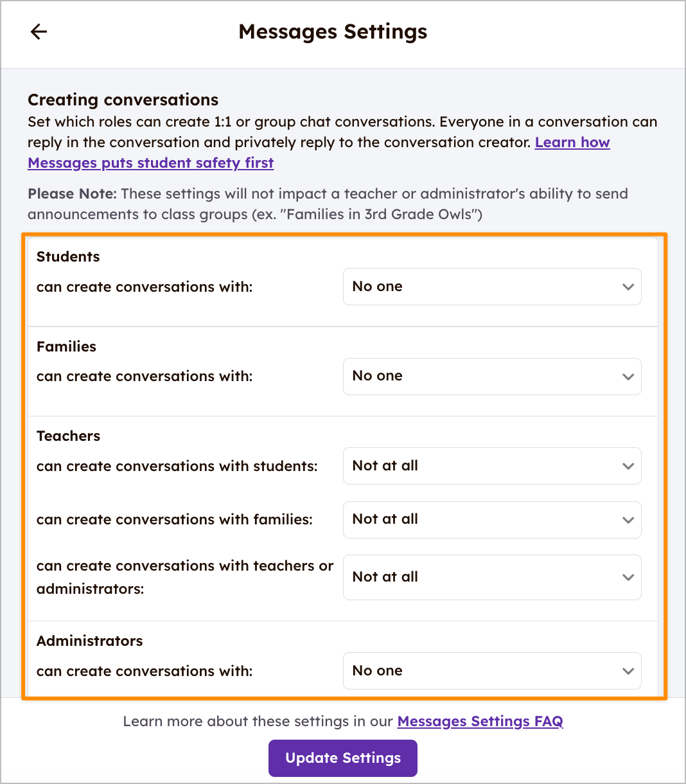Expand teachers-with-families dropdown
This screenshot has height=784, width=686.
point(491,519)
